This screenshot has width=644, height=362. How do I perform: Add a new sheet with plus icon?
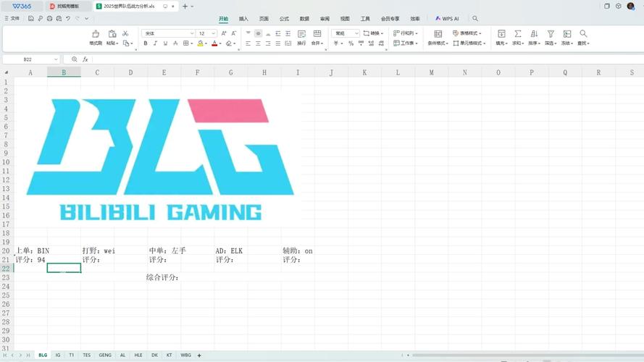point(199,355)
